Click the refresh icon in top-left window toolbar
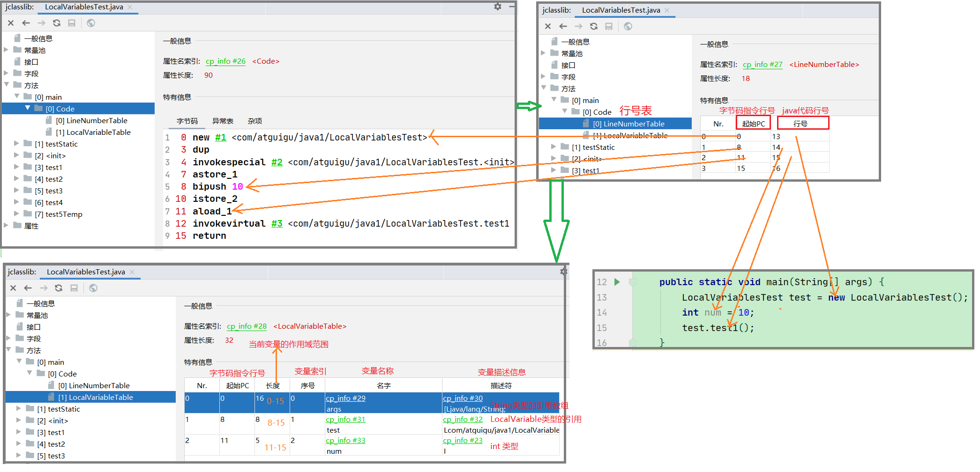Viewport: 980px width, 472px height. point(57,23)
